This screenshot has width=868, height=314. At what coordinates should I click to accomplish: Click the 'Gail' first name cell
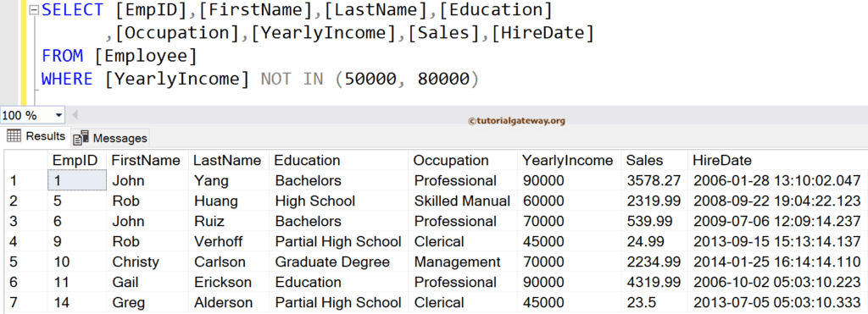pos(147,282)
